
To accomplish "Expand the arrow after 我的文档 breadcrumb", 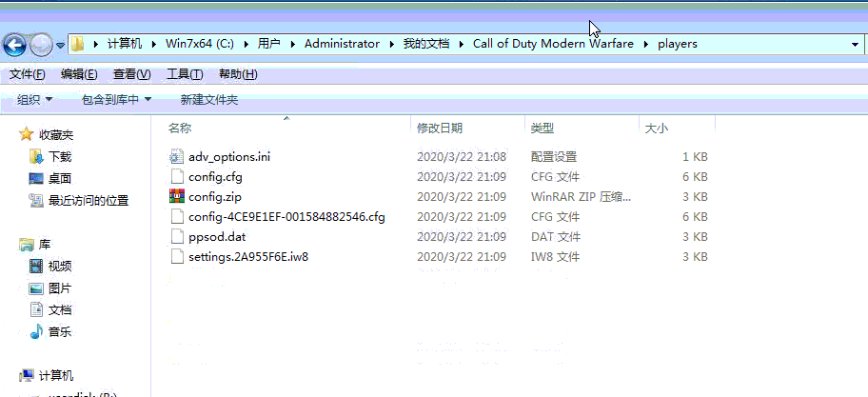I will 461,44.
